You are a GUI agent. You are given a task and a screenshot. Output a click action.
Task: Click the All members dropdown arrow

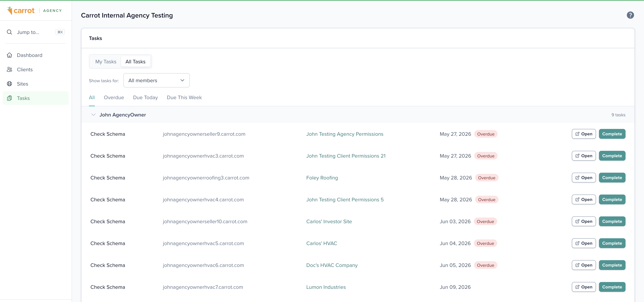pyautogui.click(x=182, y=80)
